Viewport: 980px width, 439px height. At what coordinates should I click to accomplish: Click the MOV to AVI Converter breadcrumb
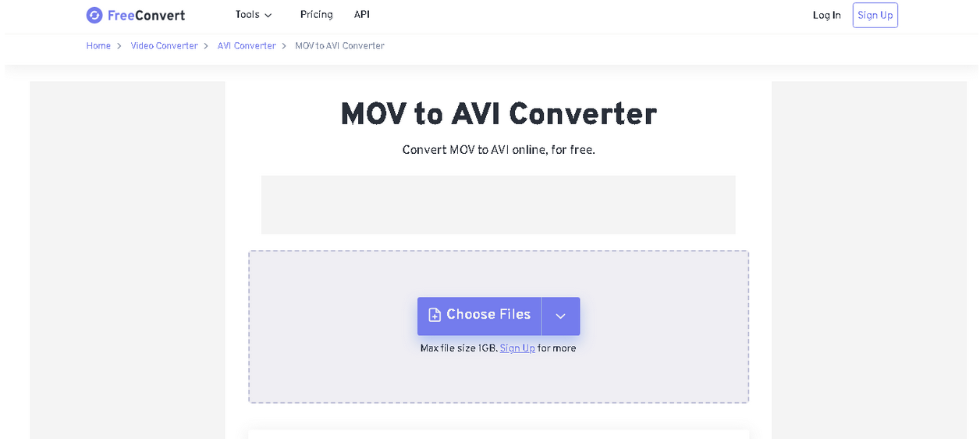(x=339, y=46)
